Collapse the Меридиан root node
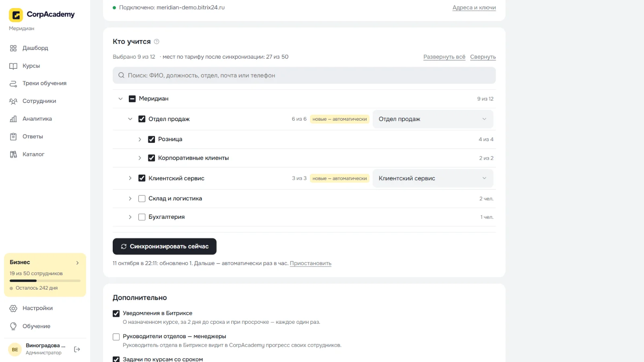The height and width of the screenshot is (362, 644). (x=120, y=99)
